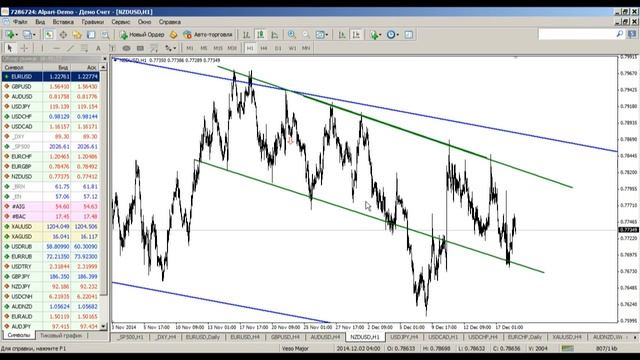
Task: Switch timeframe to M30
Action: pos(232,48)
